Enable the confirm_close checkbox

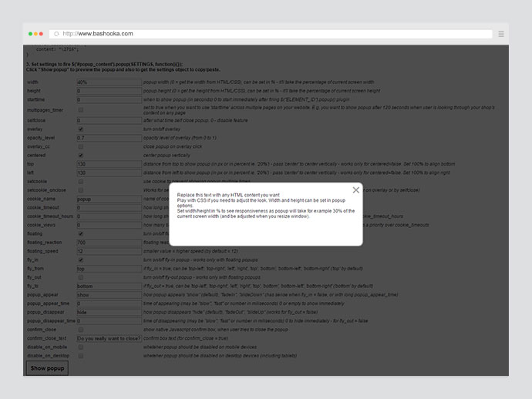[81, 330]
